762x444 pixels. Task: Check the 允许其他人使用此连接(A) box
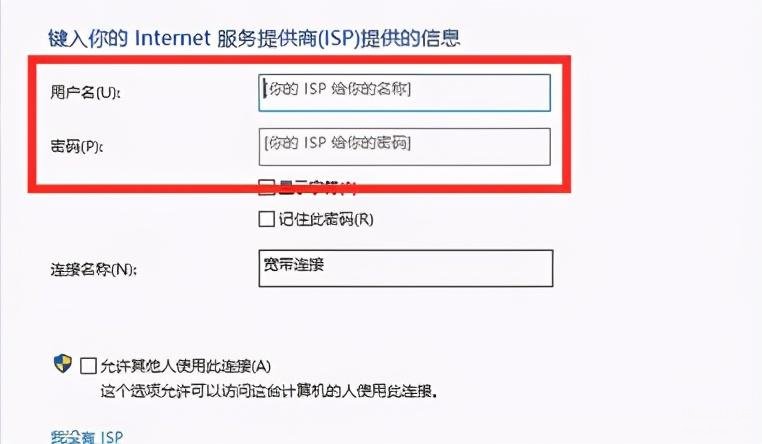[88, 366]
